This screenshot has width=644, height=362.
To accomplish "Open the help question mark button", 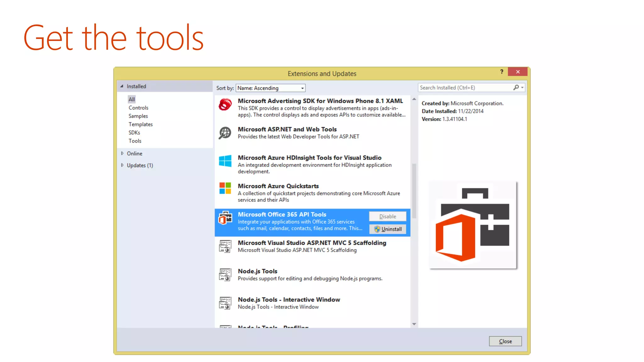I will (502, 72).
